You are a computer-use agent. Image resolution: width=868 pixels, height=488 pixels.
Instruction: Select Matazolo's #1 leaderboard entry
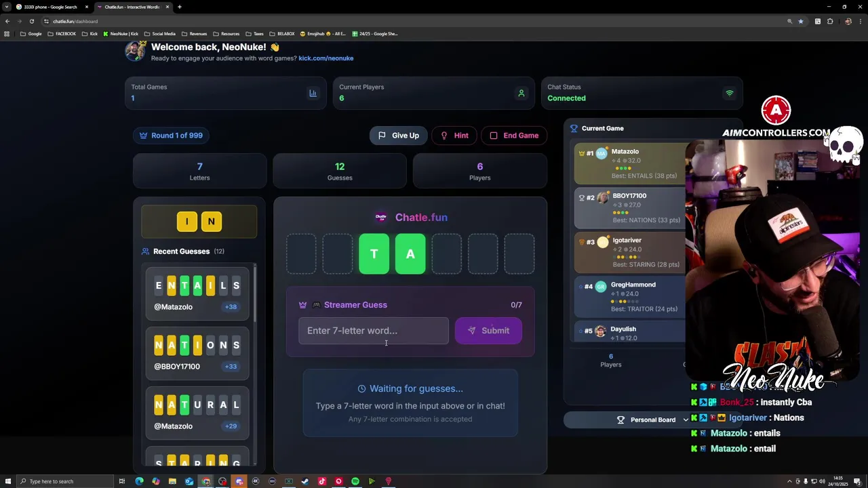coord(629,163)
